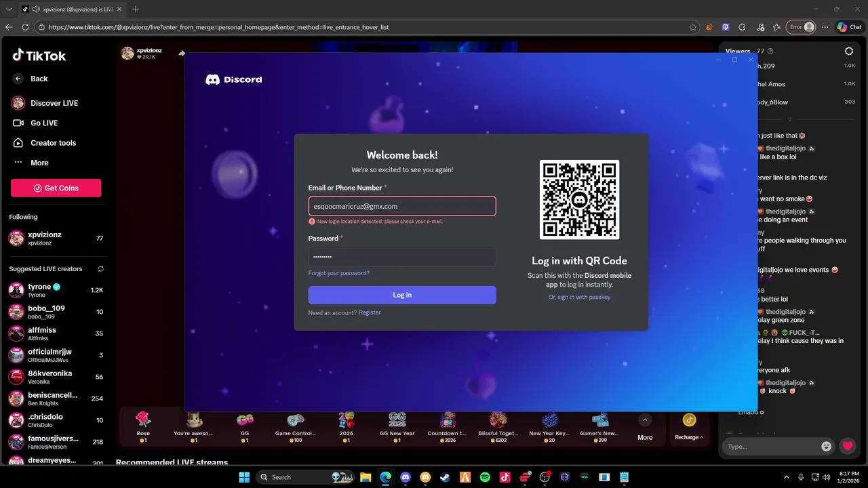Click the browser back arrow
The width and height of the screenshot is (868, 488).
(9, 27)
